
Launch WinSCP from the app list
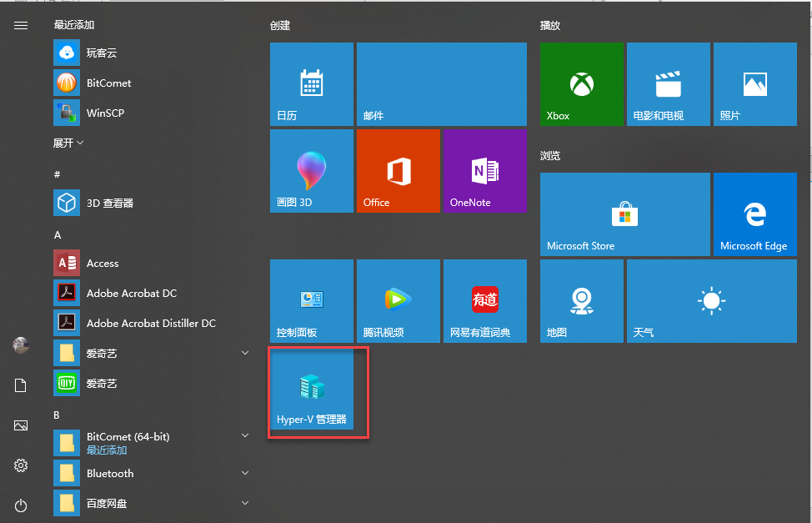(153, 113)
